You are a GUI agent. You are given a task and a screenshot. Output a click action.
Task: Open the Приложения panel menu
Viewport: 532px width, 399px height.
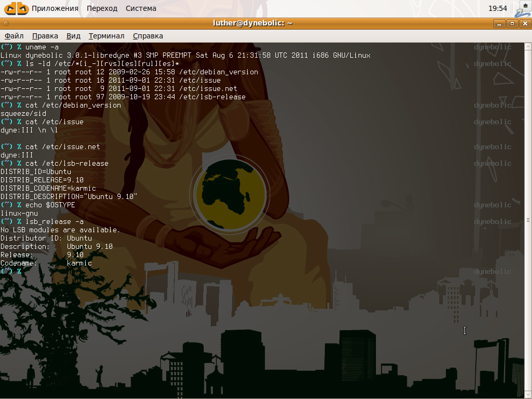[x=55, y=8]
